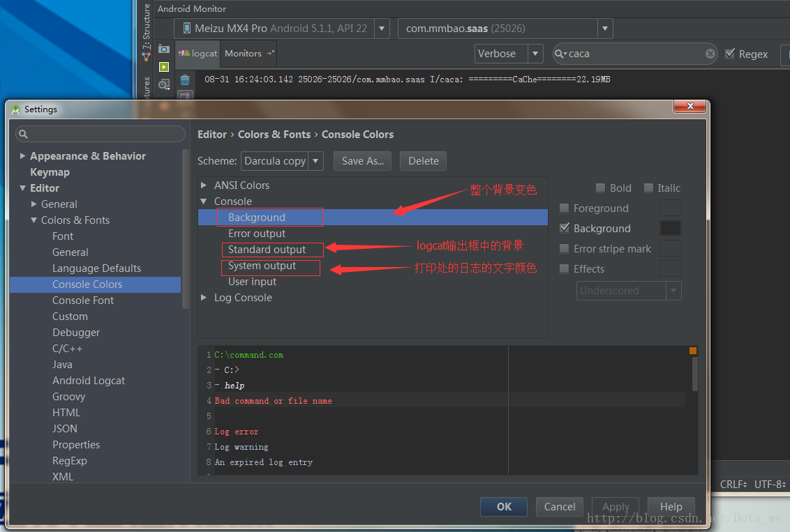Viewport: 790px width, 532px height.
Task: Expand the Log Console group
Action: 204,298
